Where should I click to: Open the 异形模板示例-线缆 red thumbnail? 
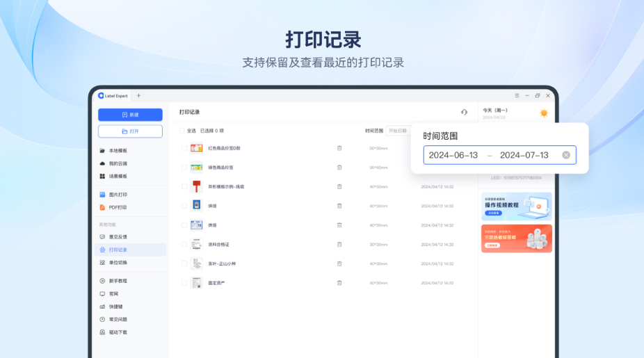[x=196, y=187]
